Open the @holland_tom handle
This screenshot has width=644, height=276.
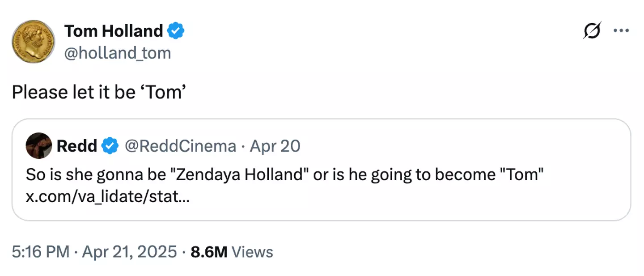pos(118,53)
